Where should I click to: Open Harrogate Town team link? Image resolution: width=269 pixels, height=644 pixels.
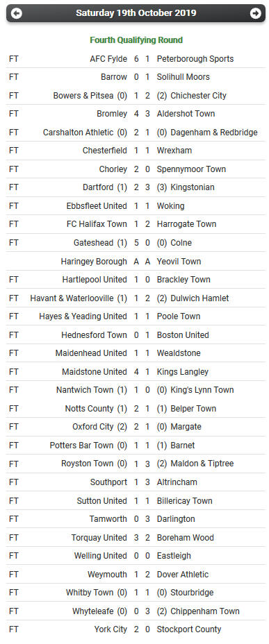click(x=186, y=224)
